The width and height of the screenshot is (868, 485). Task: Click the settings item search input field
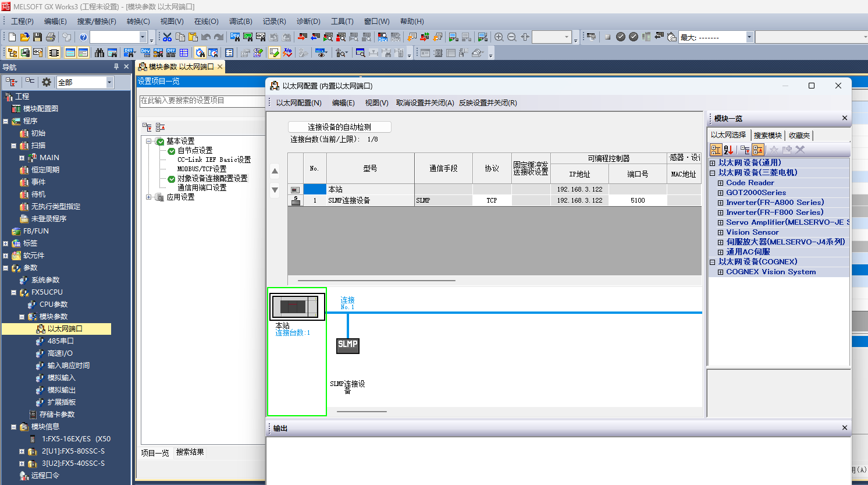click(x=202, y=101)
